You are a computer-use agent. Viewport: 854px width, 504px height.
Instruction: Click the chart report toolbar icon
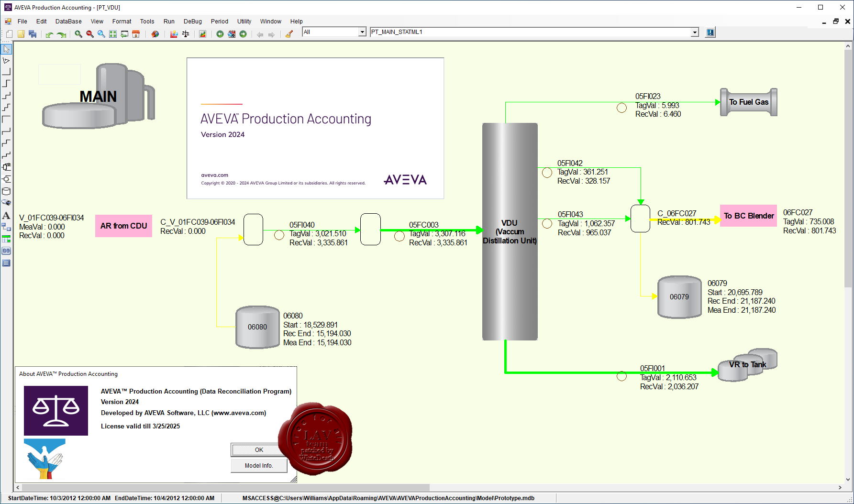[203, 34]
